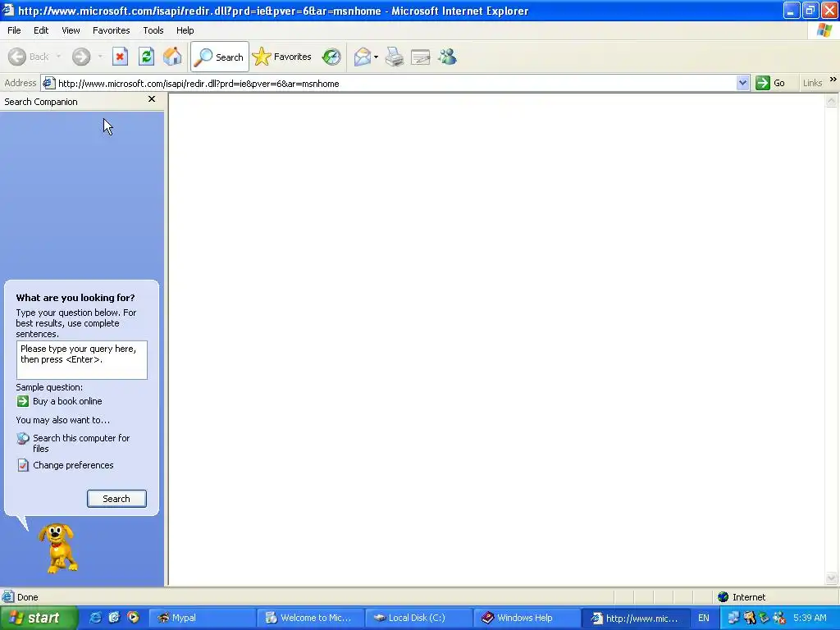Click the Windows flag logo throbber

(824, 30)
